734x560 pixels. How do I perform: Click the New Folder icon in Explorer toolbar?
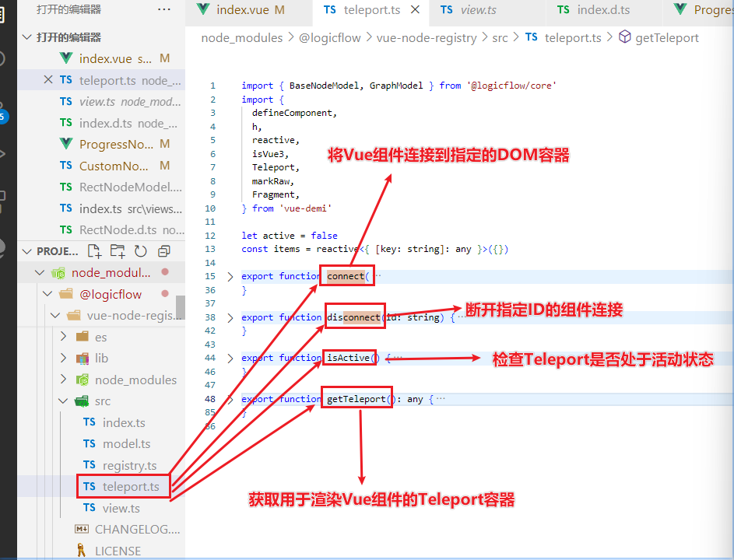coord(114,250)
